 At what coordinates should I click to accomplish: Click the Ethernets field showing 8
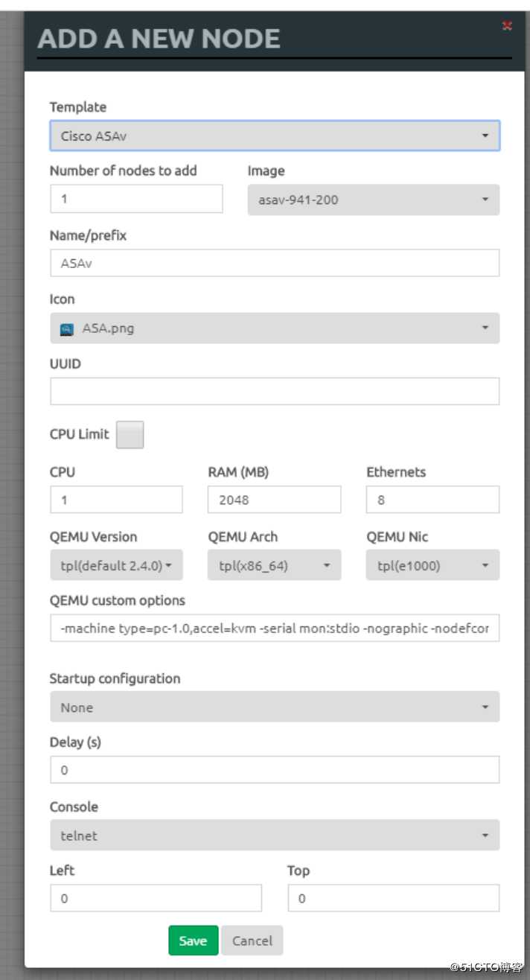432,500
